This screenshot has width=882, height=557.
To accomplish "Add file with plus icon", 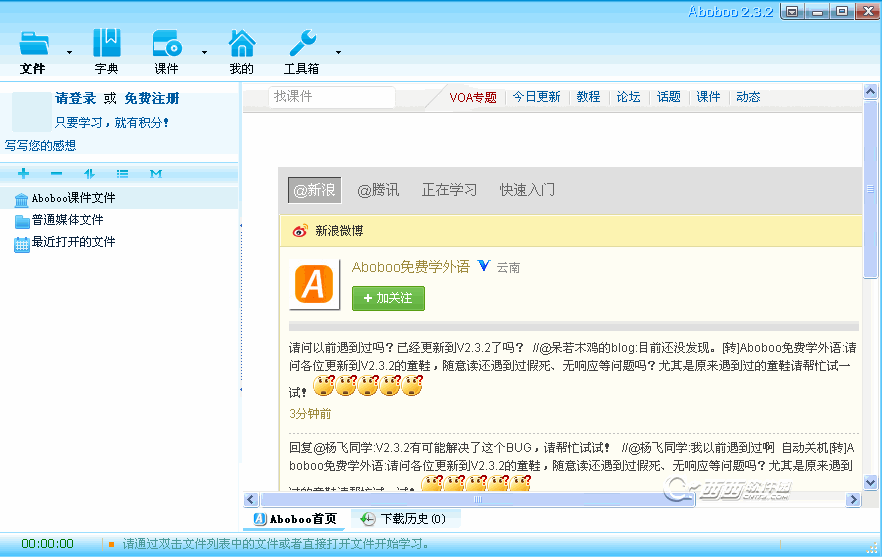I will [24, 173].
